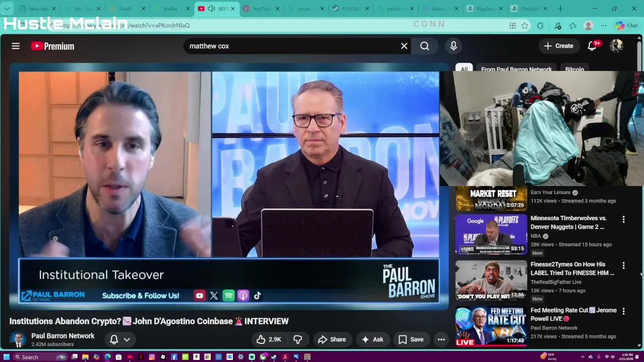Click the video player area
The height and width of the screenshot is (362, 644).
coord(229,187)
